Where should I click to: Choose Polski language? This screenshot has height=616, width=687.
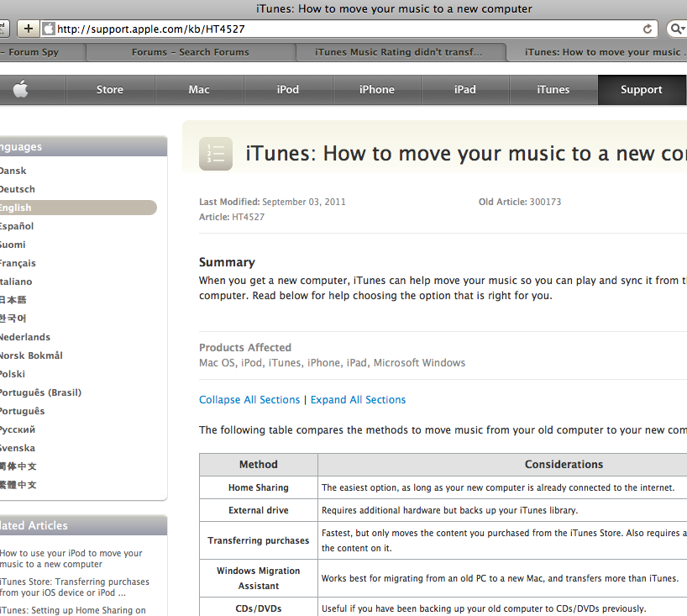13,374
